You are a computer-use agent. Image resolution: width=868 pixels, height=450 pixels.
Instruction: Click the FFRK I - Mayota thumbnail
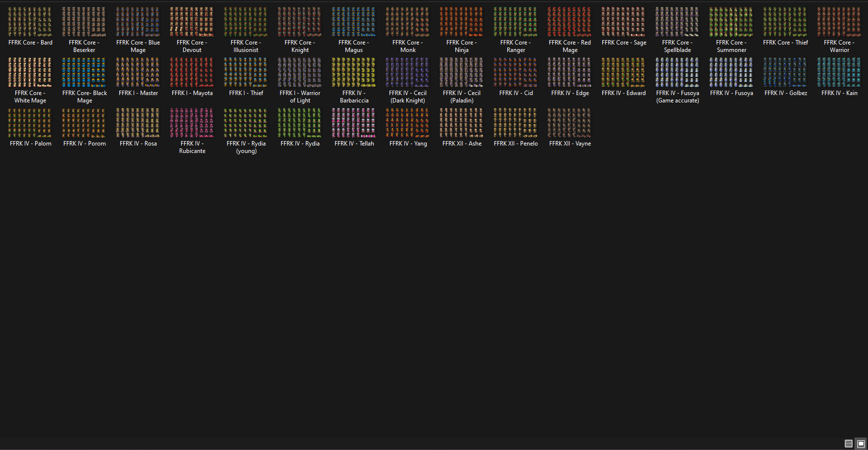coord(192,72)
